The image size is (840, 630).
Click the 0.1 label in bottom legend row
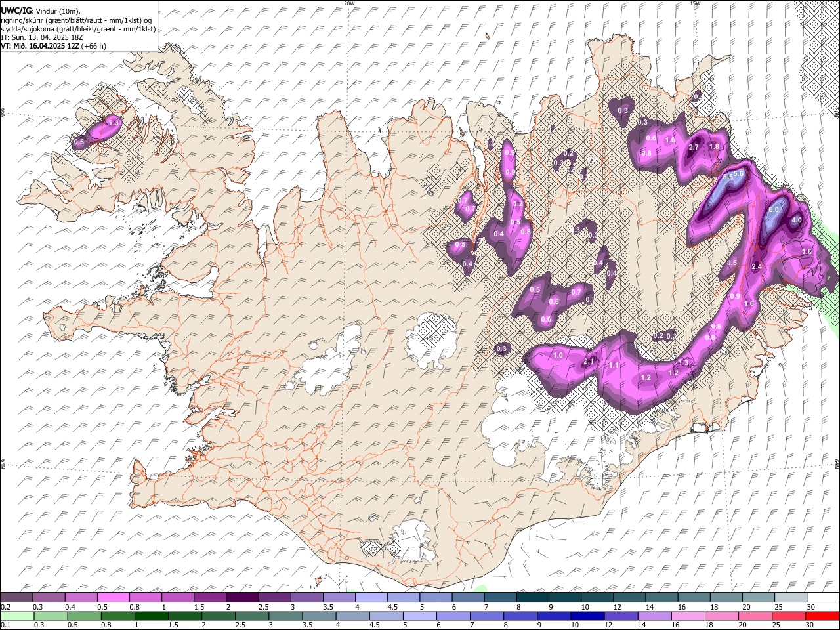point(5,625)
